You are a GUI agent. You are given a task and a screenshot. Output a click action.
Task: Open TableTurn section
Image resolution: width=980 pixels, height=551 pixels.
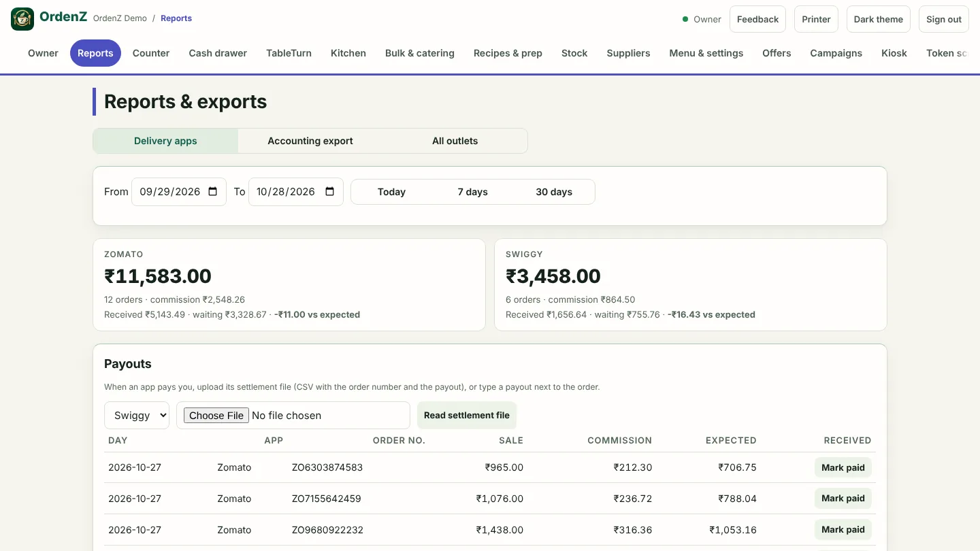[289, 53]
